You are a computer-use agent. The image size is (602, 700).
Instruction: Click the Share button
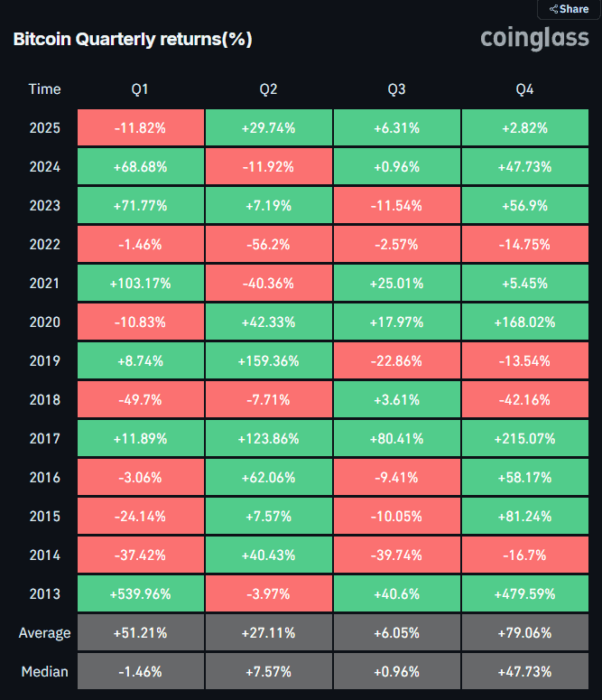pyautogui.click(x=569, y=9)
